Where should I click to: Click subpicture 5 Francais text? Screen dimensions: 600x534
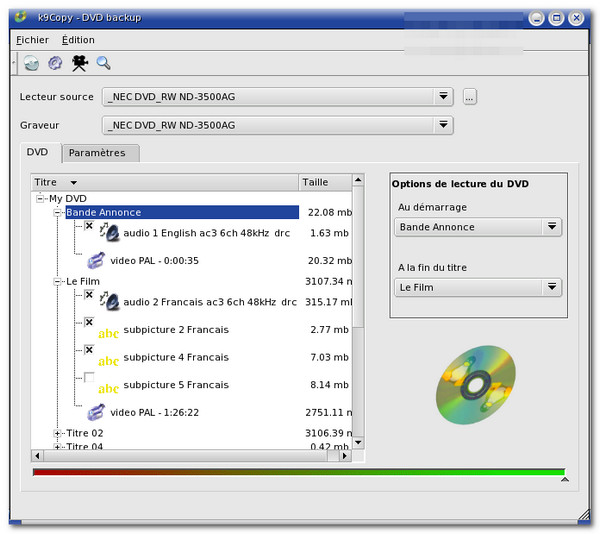tap(176, 384)
